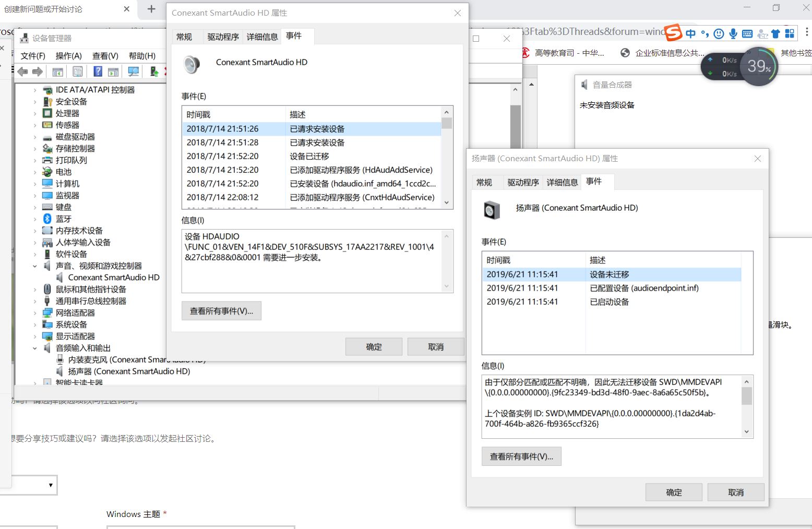Switch to 驱动程序 tab in 扬声器 properties dialog
The height and width of the screenshot is (529, 812).
(x=523, y=182)
